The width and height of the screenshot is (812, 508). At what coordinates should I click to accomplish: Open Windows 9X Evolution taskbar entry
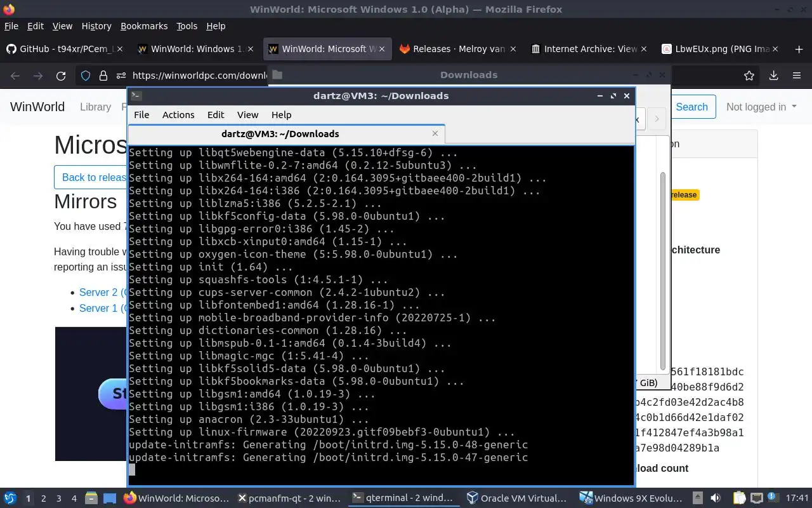point(632,498)
